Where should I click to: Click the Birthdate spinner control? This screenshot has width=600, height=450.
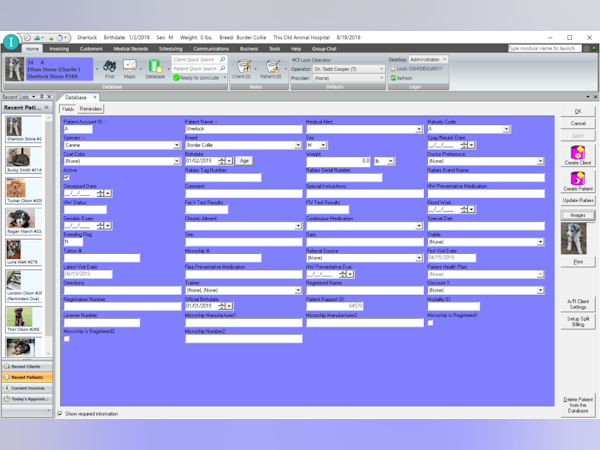[222, 161]
